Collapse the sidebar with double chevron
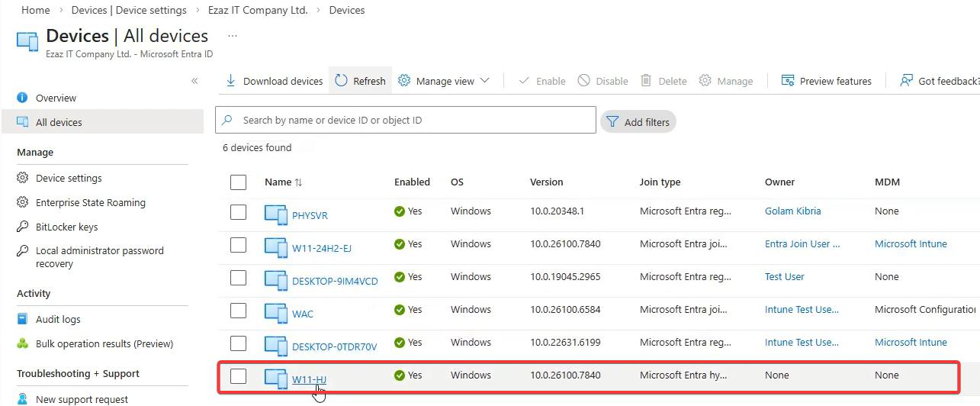 pos(194,81)
